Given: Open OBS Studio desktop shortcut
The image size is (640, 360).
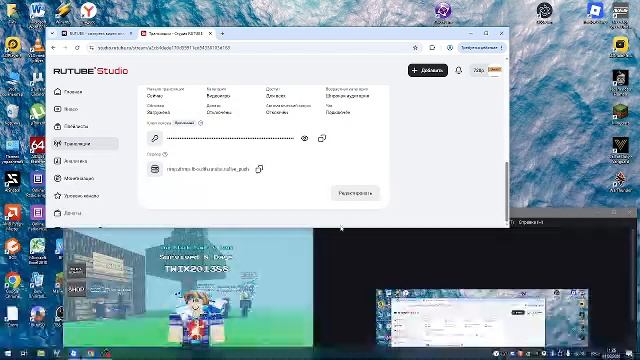Looking at the screenshot, I should click(544, 13).
